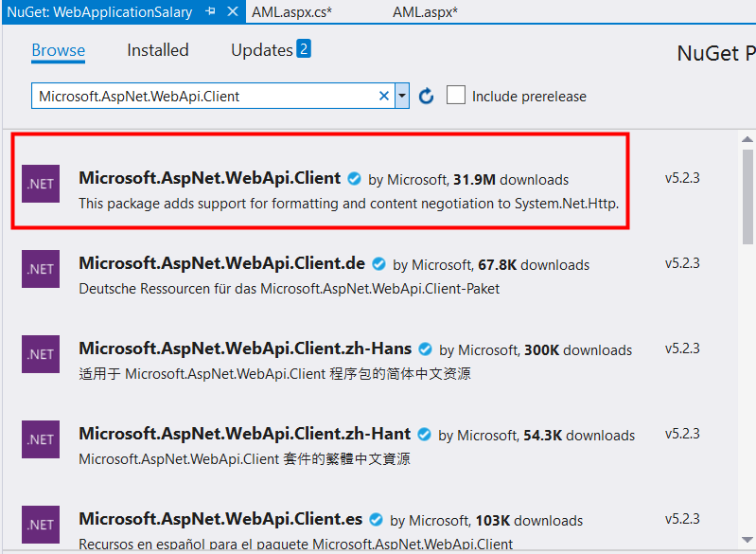Screen dimensions: 756x554
Task: Select the Microsoft.AspNet.WebApi.Client.zh-Hans package title
Action: (246, 348)
